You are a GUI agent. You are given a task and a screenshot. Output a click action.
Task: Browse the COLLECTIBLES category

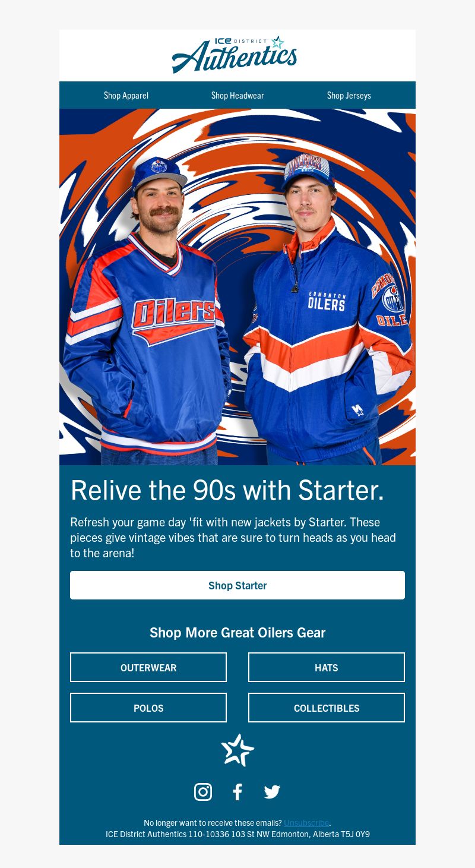pos(327,708)
